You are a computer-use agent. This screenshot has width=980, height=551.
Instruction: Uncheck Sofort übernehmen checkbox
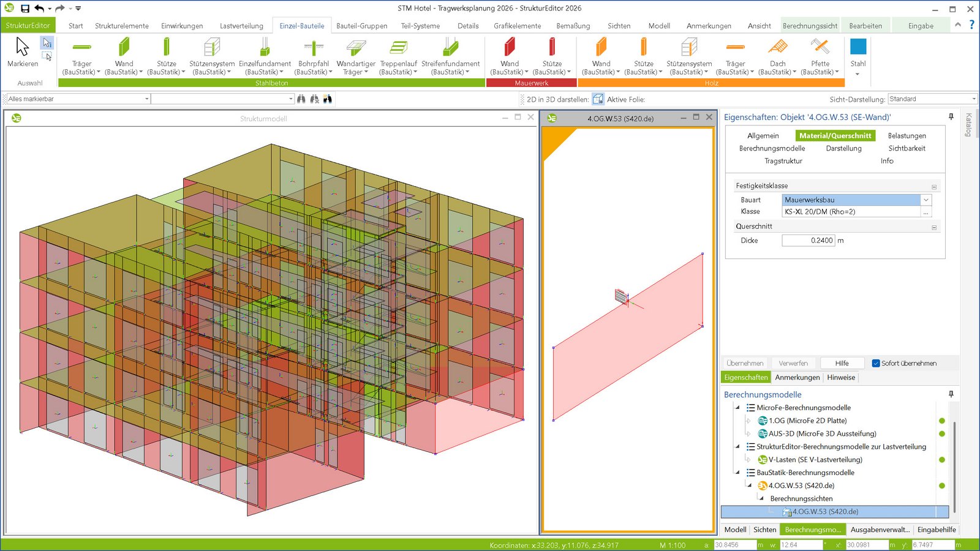click(876, 363)
